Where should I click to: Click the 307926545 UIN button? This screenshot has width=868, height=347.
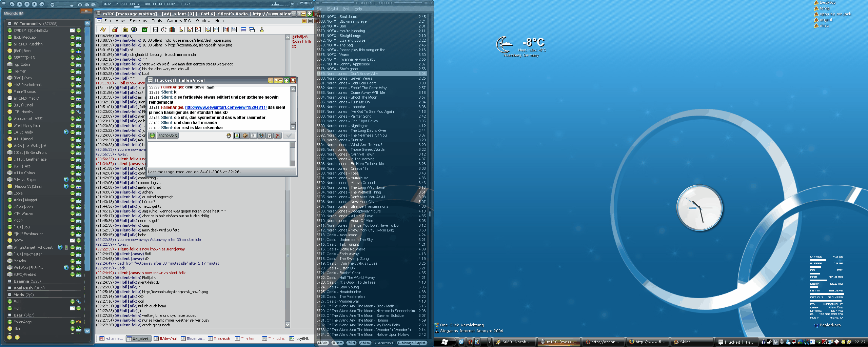click(x=167, y=136)
